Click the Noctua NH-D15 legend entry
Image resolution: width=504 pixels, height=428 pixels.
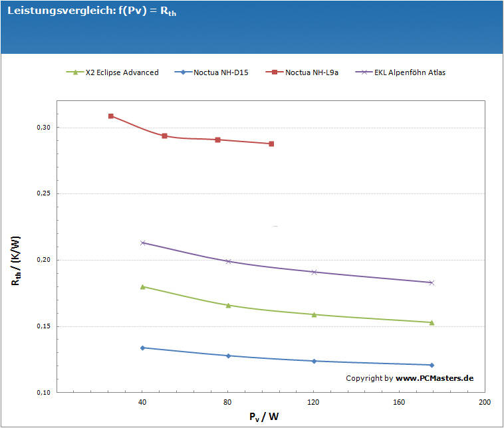[211, 72]
